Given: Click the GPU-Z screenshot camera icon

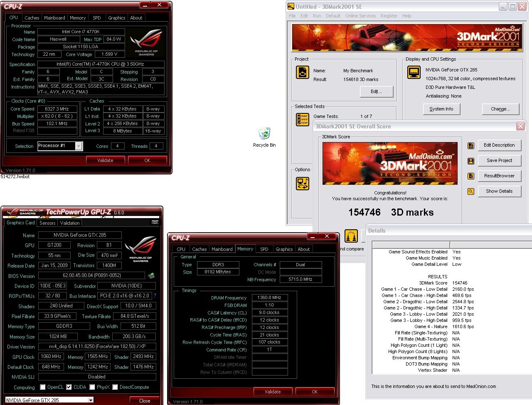Looking at the screenshot, I should tap(155, 222).
